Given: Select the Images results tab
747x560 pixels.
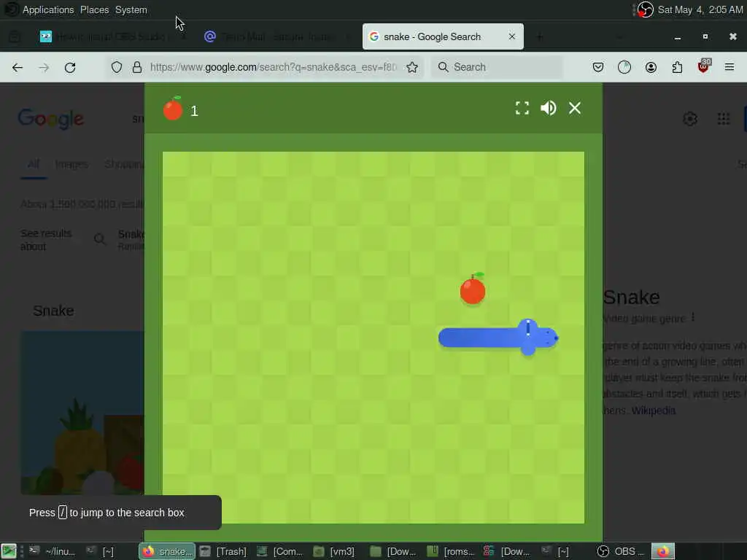Looking at the screenshot, I should pos(71,164).
